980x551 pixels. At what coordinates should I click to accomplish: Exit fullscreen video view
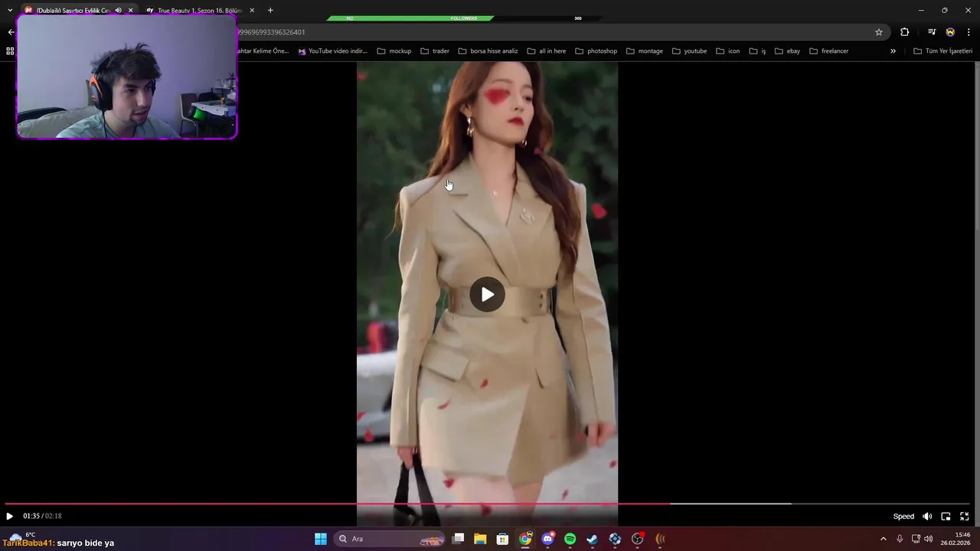pyautogui.click(x=965, y=517)
